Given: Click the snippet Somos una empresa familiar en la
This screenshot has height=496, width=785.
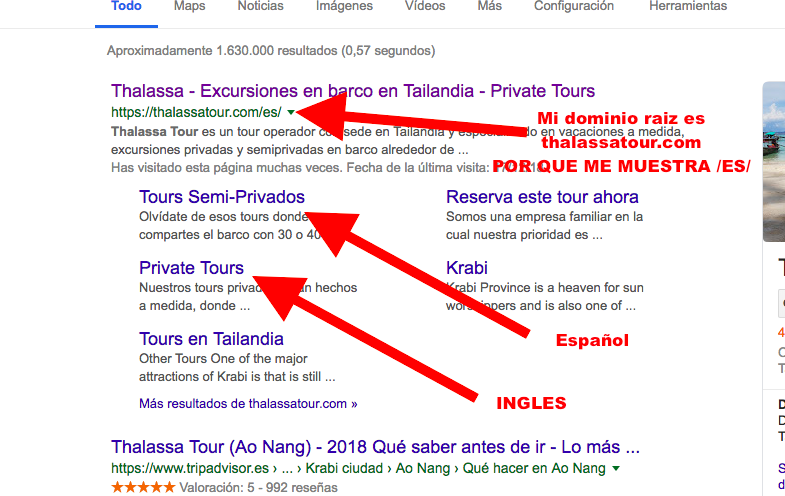Looking at the screenshot, I should click(544, 217).
